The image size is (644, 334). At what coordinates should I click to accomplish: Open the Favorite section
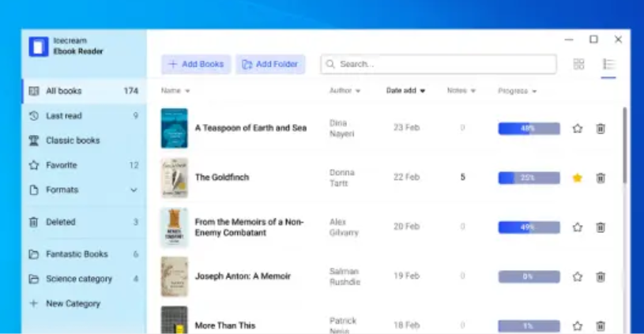pyautogui.click(x=85, y=165)
